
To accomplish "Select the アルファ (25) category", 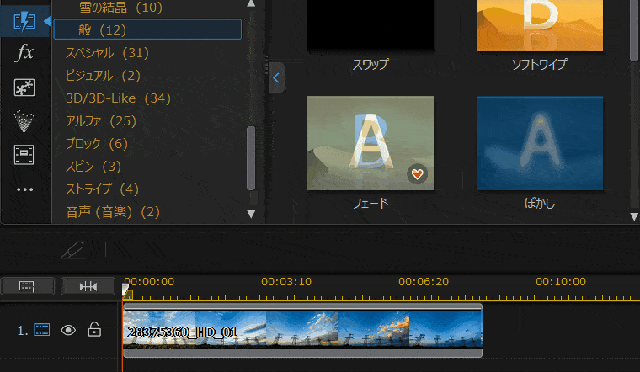I will click(101, 121).
